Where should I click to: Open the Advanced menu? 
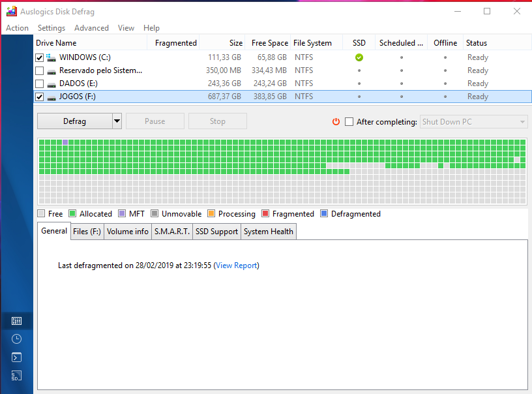pyautogui.click(x=91, y=28)
